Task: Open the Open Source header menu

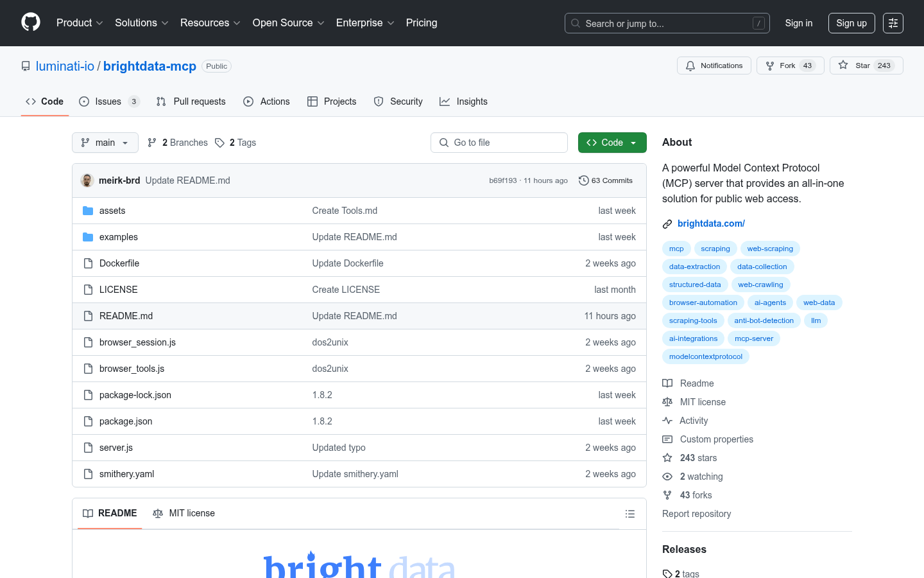Action: click(288, 23)
